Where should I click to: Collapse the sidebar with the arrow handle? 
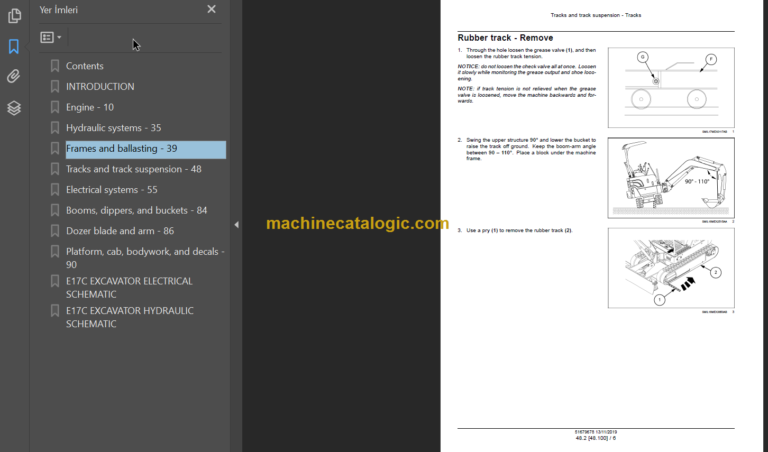[236, 225]
